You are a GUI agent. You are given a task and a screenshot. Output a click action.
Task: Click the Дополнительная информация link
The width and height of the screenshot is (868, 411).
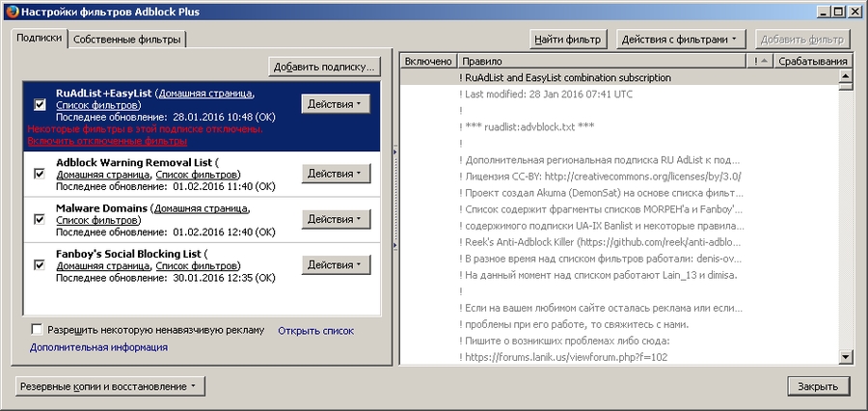tap(98, 348)
